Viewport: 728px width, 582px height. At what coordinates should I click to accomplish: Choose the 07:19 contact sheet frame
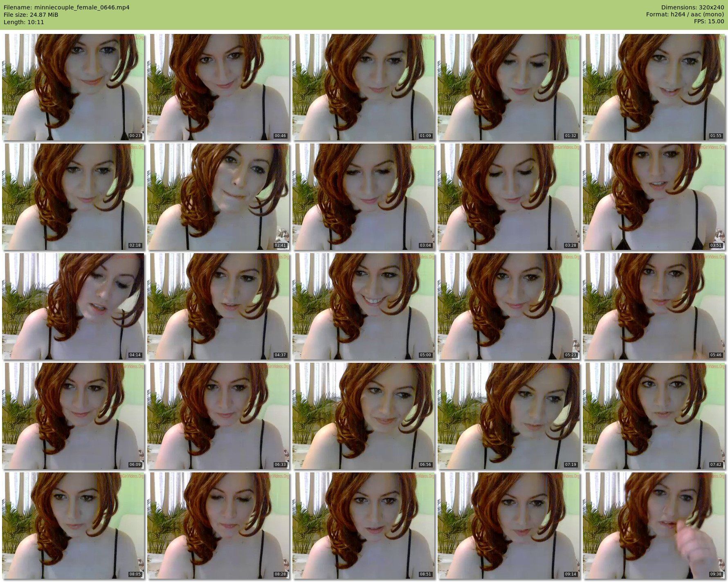pos(509,416)
